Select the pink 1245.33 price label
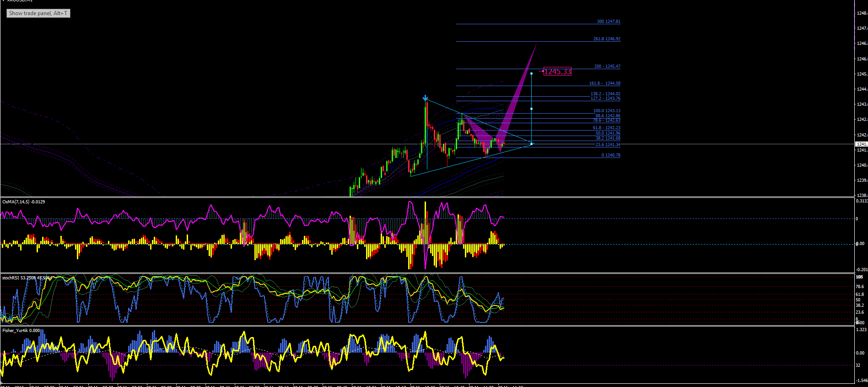 tap(557, 71)
